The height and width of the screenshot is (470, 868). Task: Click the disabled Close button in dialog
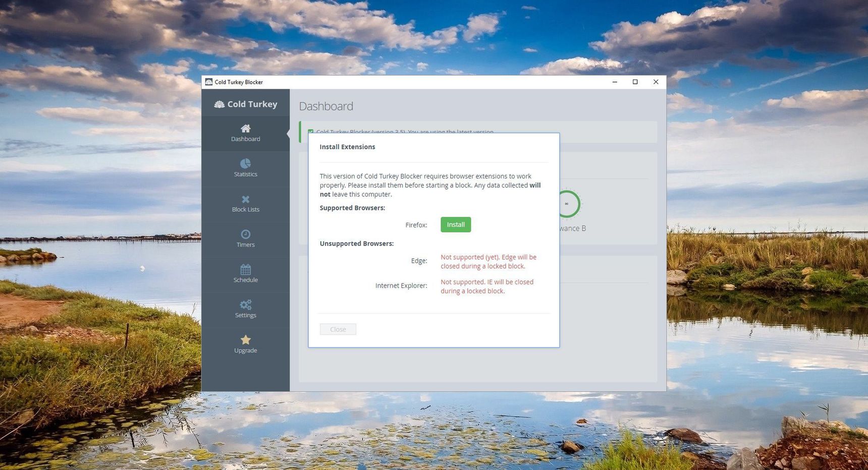click(338, 329)
